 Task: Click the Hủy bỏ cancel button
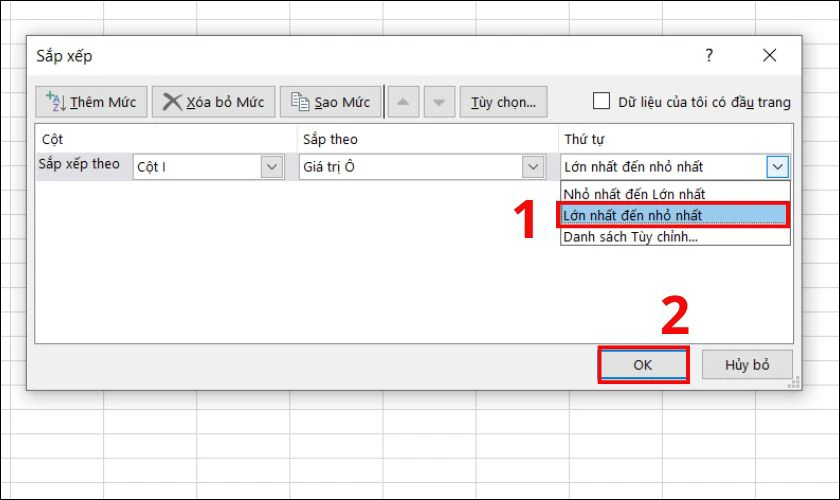pos(747,365)
